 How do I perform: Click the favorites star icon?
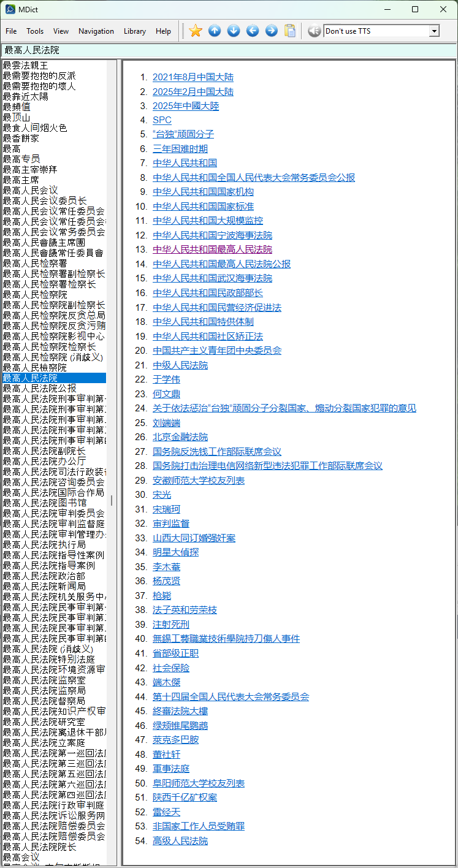(x=196, y=31)
